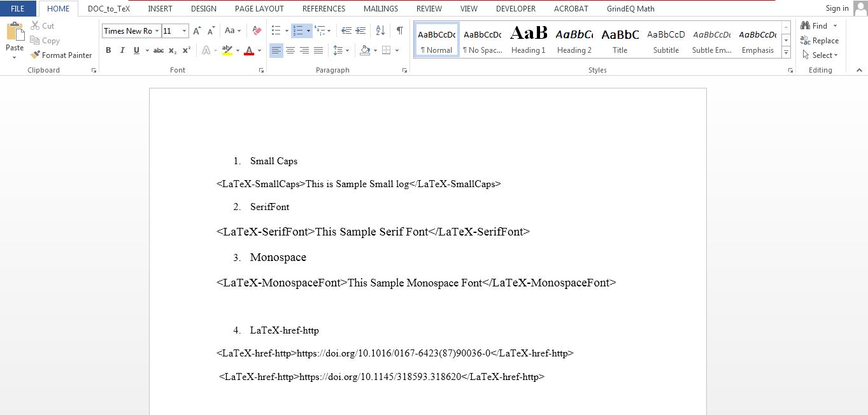
Task: Click the Find binoculars button
Action: point(815,25)
